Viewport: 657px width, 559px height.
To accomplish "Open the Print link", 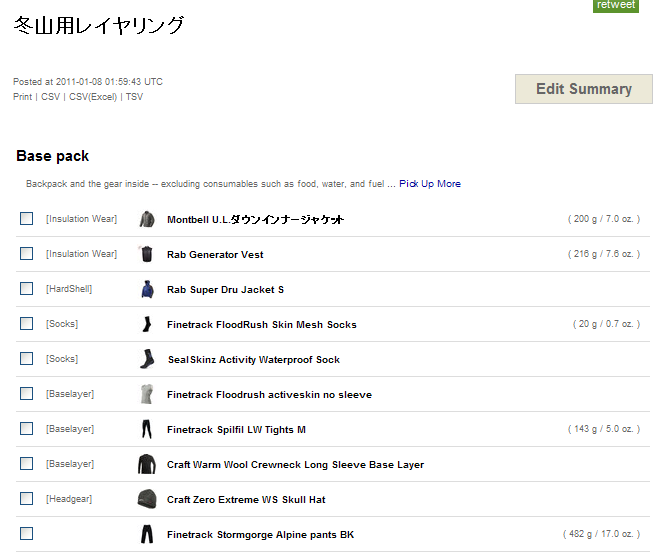I will (x=22, y=97).
